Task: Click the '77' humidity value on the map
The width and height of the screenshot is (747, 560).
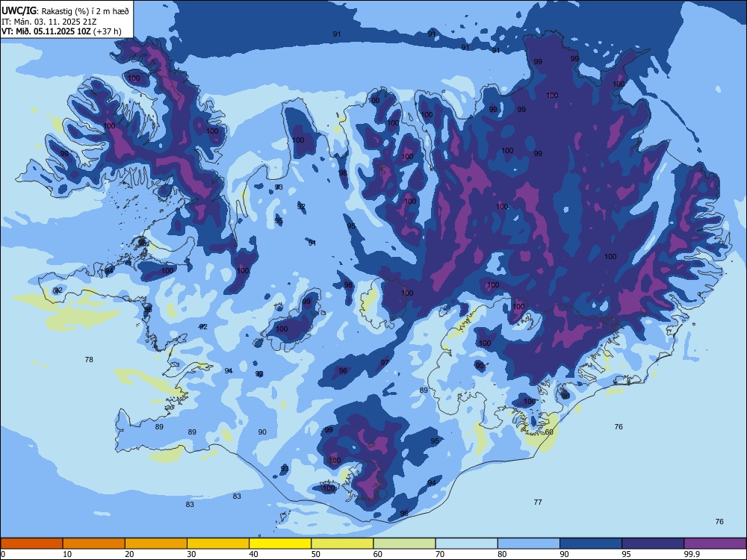Action: tap(538, 502)
